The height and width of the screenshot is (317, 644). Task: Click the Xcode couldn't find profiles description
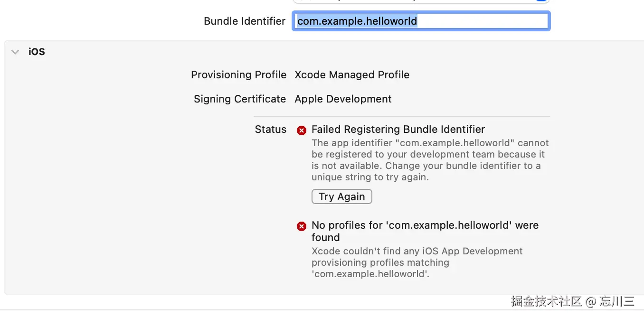pyautogui.click(x=417, y=262)
